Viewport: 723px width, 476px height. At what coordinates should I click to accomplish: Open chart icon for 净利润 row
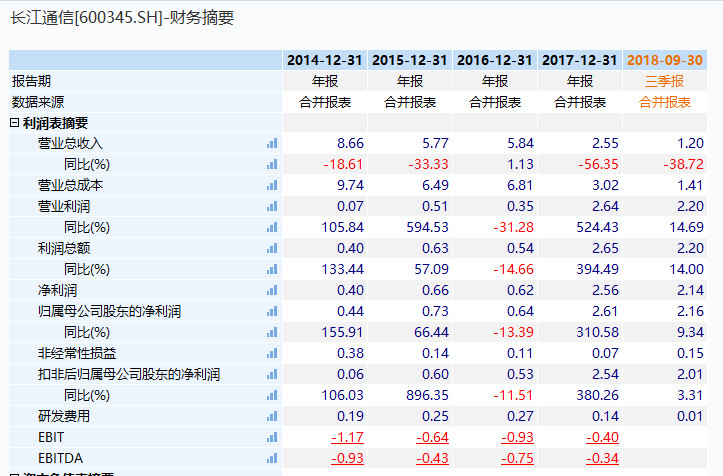pos(272,291)
